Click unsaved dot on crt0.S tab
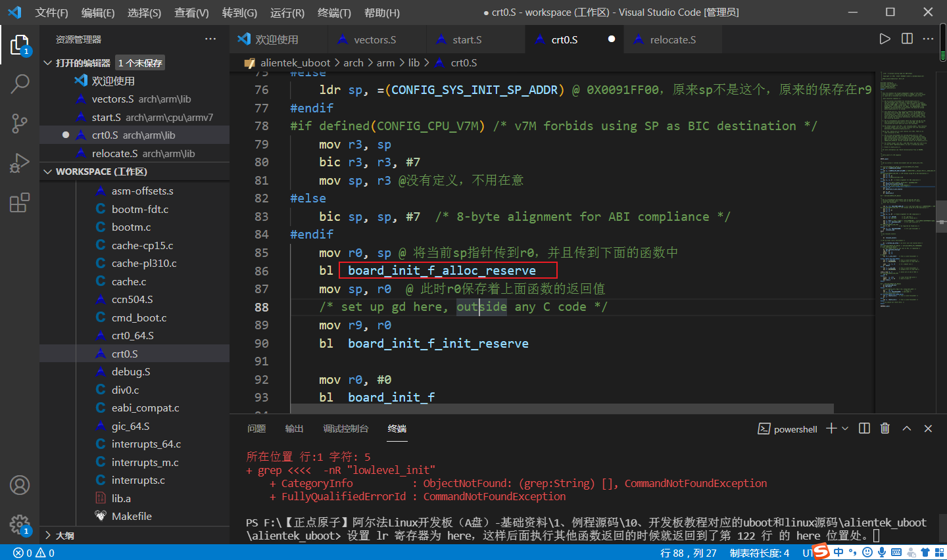 tap(612, 39)
